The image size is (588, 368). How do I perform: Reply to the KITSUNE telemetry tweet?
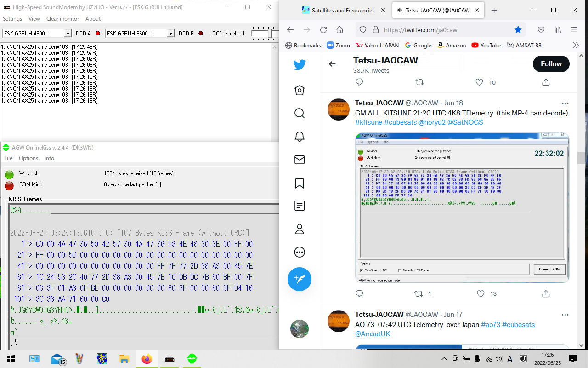pos(360,293)
